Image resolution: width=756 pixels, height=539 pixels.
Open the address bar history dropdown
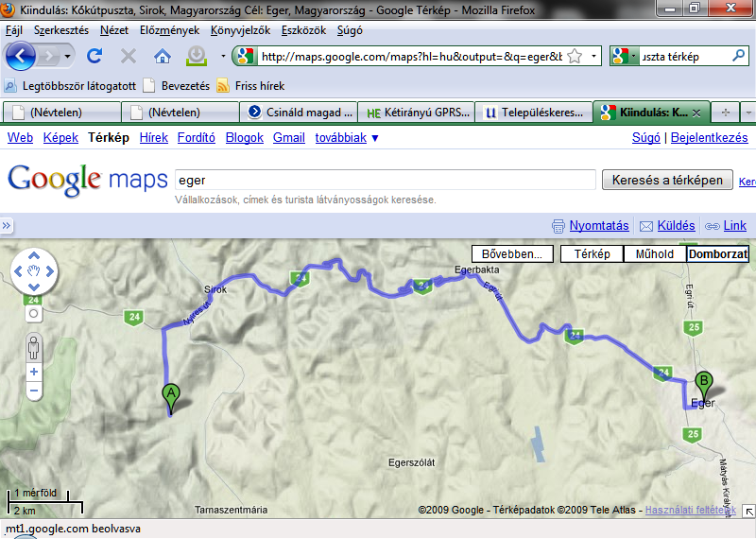[x=593, y=57]
